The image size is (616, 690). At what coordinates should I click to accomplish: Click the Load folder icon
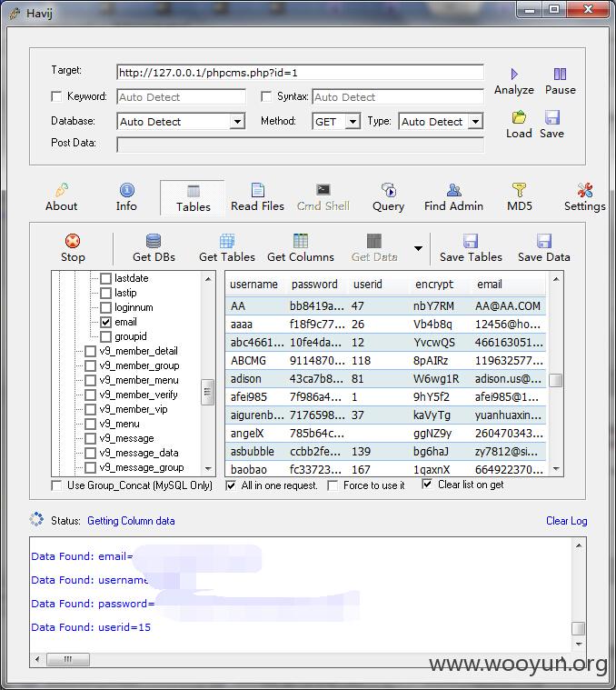(x=519, y=117)
